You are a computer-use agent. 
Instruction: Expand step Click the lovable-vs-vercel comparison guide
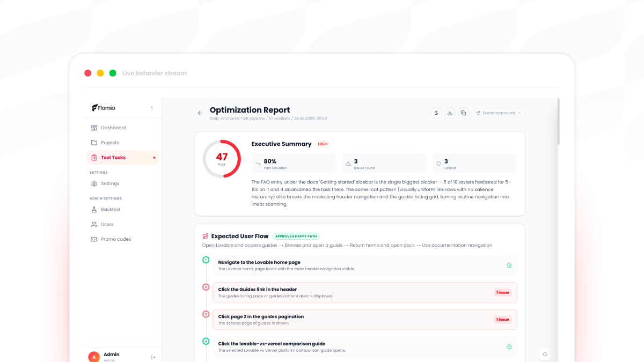point(365,347)
